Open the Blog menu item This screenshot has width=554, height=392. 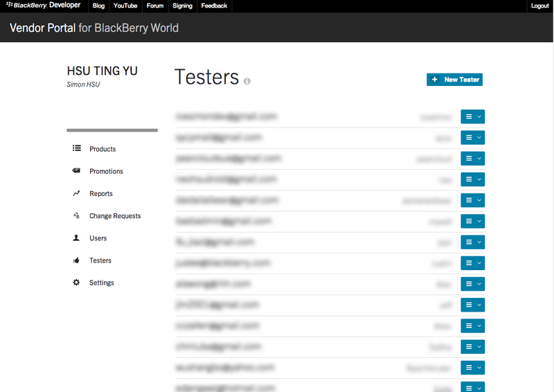[x=98, y=6]
